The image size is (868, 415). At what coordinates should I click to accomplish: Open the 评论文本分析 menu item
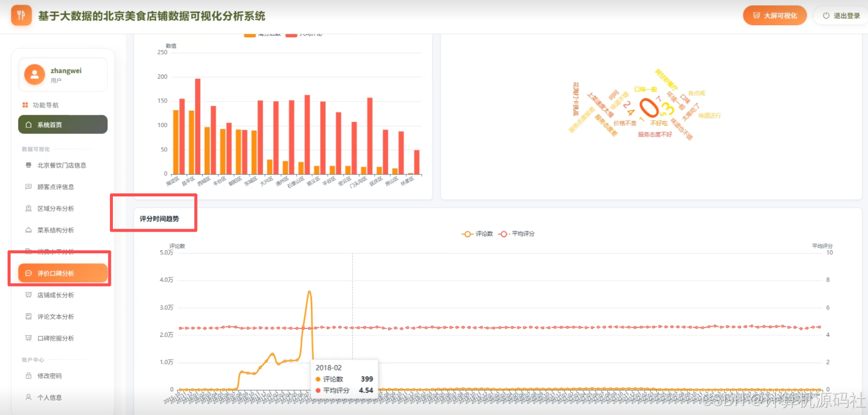(x=63, y=317)
